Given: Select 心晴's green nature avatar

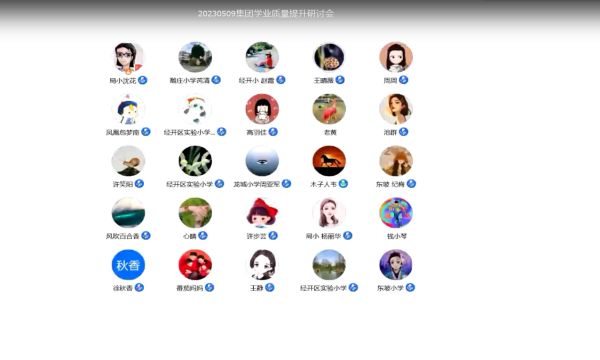Looking at the screenshot, I should point(195,213).
